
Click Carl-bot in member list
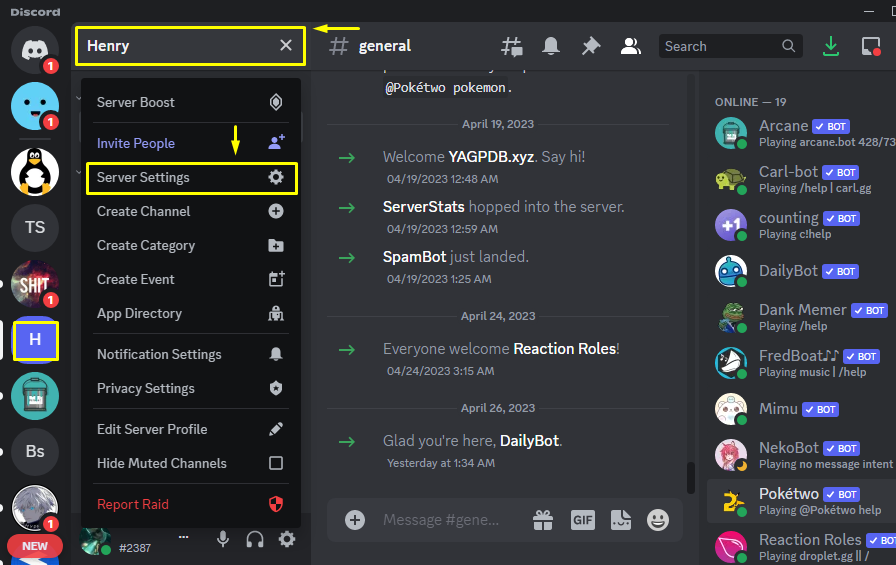802,179
